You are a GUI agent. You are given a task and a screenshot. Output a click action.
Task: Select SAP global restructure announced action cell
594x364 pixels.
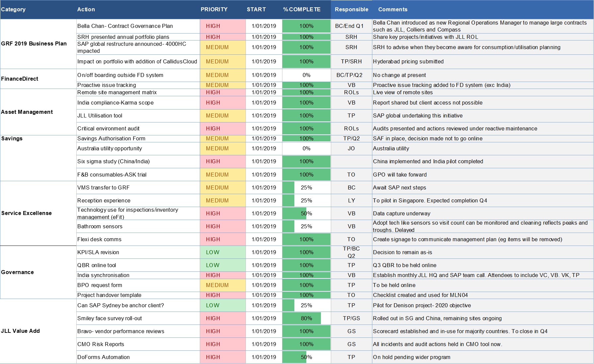[x=138, y=47]
